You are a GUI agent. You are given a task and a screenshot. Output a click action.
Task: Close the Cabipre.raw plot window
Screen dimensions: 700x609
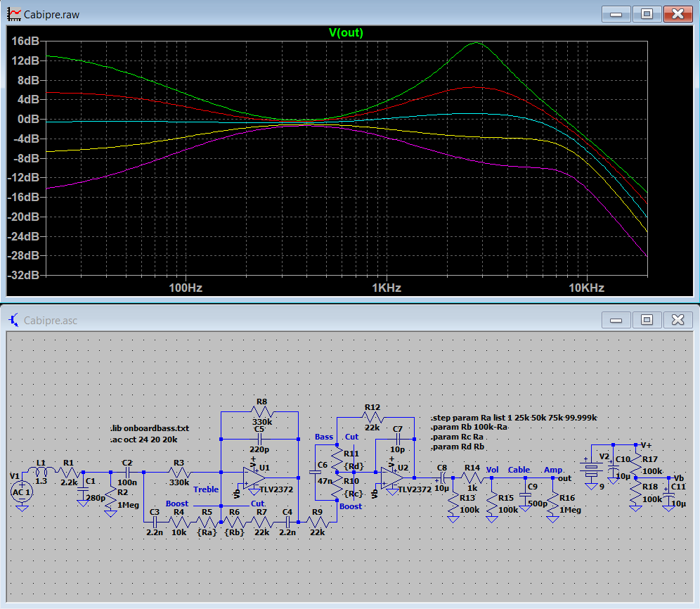(x=678, y=14)
